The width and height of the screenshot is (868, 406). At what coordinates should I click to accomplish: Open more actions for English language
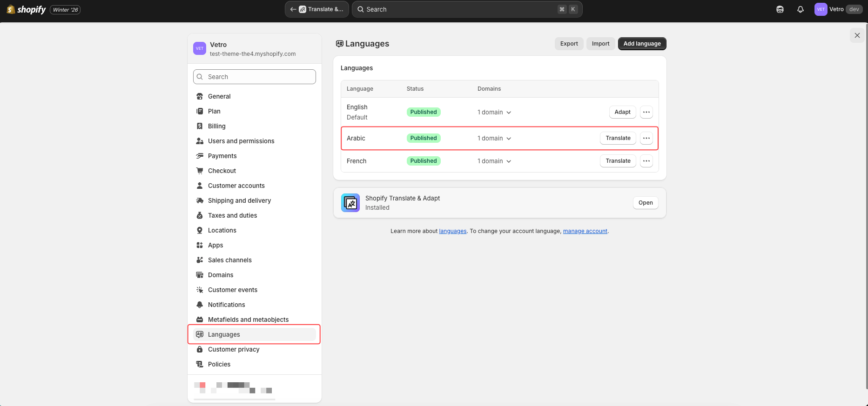pyautogui.click(x=646, y=112)
